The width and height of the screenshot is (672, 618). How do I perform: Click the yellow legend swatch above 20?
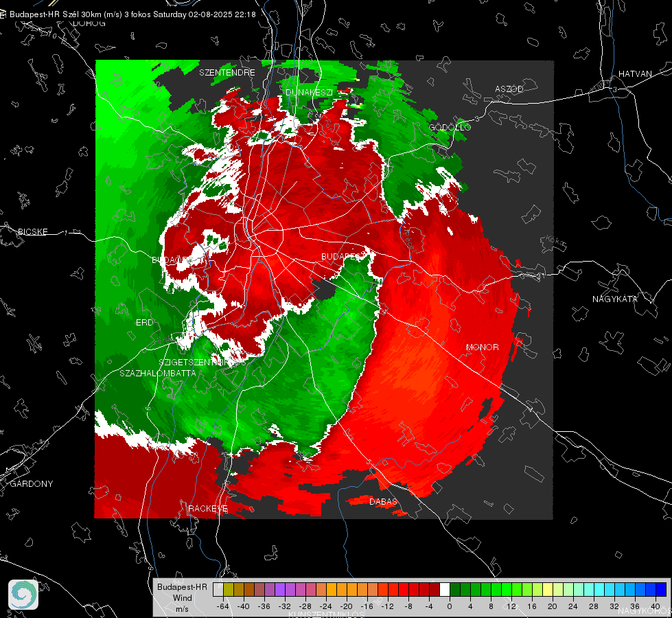coord(548,589)
